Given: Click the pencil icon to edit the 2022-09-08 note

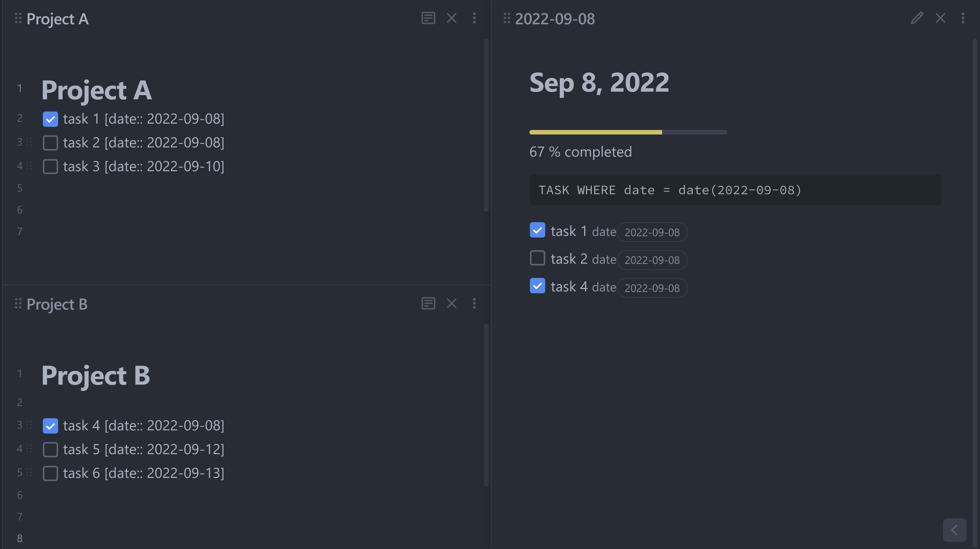Looking at the screenshot, I should [x=917, y=17].
